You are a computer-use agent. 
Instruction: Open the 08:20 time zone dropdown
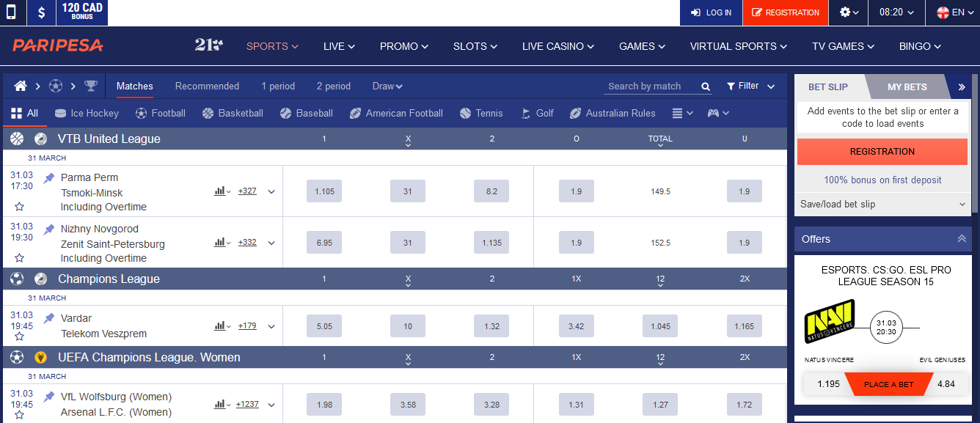(x=896, y=12)
